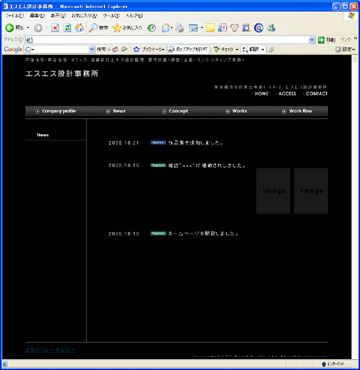Click the first image placeholder thumbnail
Viewport: 360px width, 370px height.
(273, 191)
